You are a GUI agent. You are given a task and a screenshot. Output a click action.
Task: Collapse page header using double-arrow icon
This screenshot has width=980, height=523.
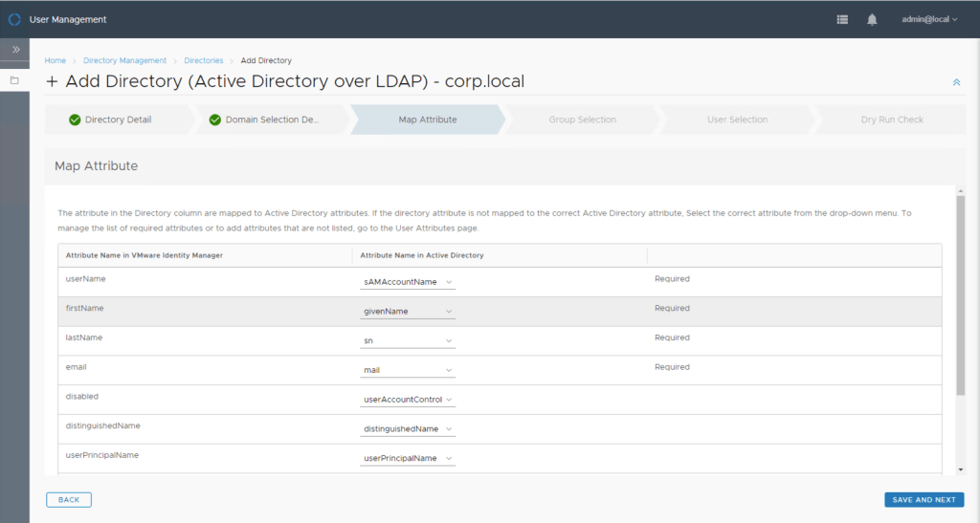click(956, 82)
